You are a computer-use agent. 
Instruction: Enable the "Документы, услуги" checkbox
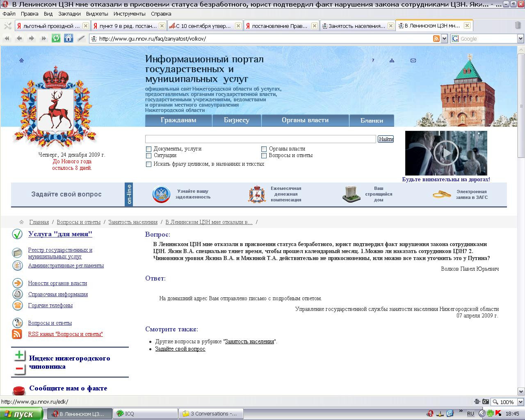[x=148, y=149]
